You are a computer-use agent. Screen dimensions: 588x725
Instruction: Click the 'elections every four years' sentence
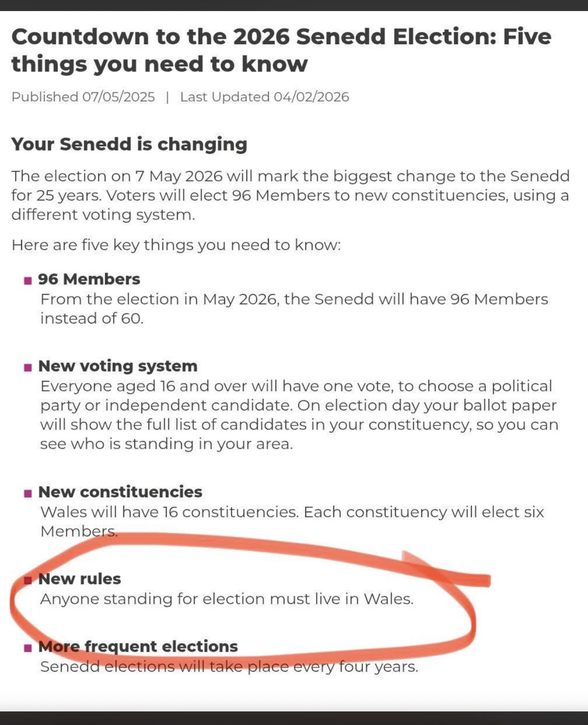pos(229,667)
